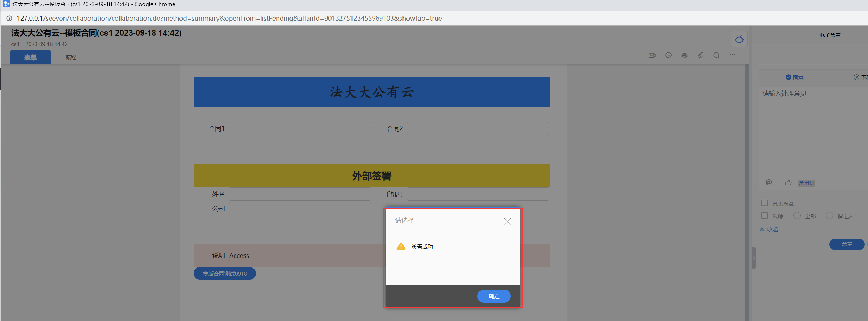Click the 电子盖章 panel heading
868x321 pixels.
tap(830, 35)
